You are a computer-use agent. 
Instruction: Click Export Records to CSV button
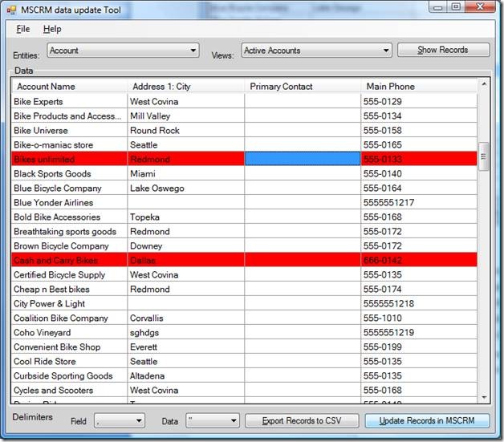(x=301, y=420)
